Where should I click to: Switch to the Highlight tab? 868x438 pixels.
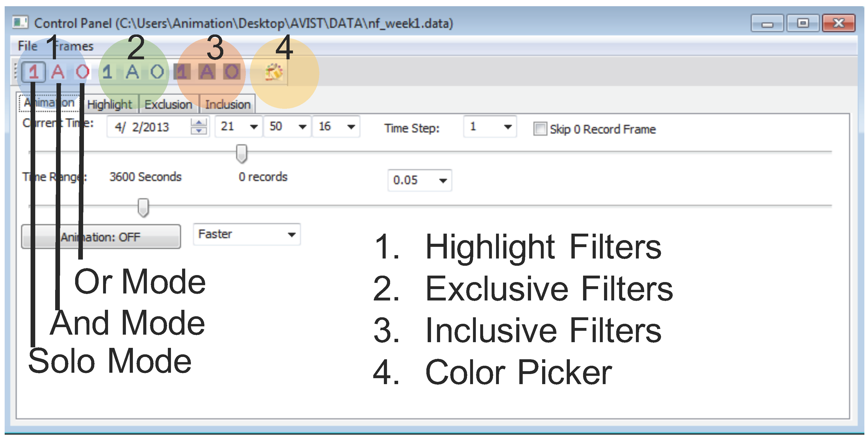110,104
